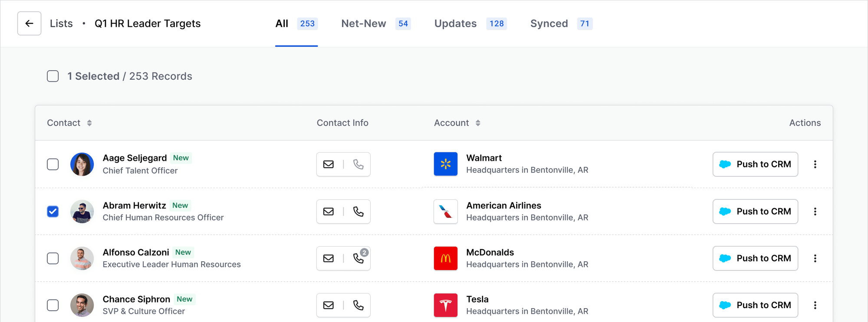The height and width of the screenshot is (322, 868).
Task: Click Aage Seljegard's profile photo
Action: [x=82, y=164]
